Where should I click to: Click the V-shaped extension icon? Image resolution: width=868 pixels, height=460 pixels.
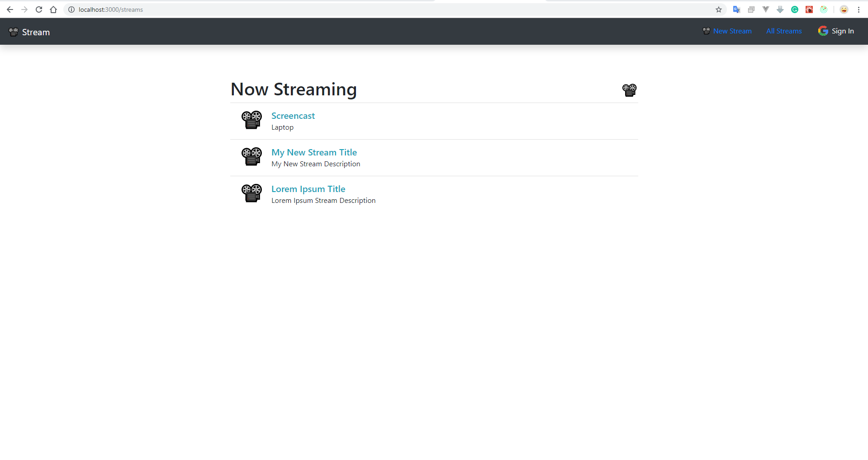(x=766, y=9)
